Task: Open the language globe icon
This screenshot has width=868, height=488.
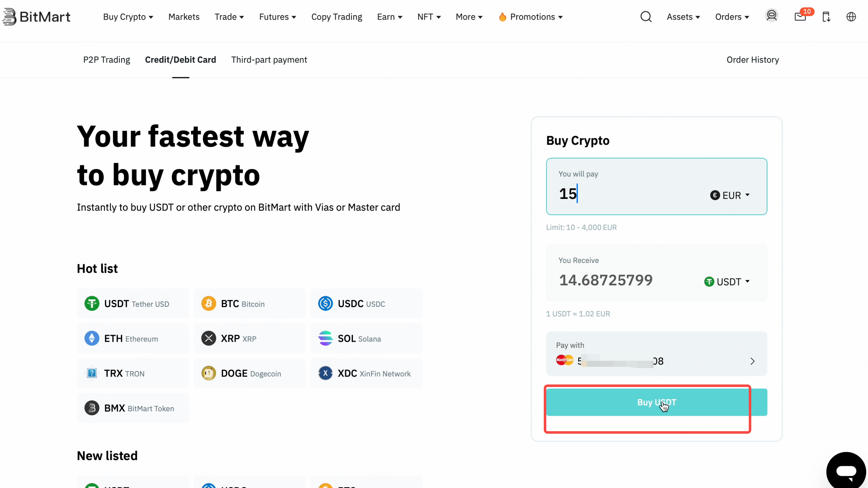Action: [x=851, y=16]
